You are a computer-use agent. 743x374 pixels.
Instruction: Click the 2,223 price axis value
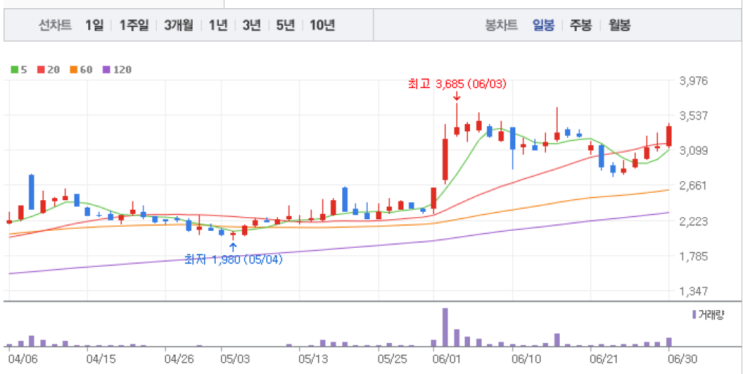pyautogui.click(x=693, y=221)
